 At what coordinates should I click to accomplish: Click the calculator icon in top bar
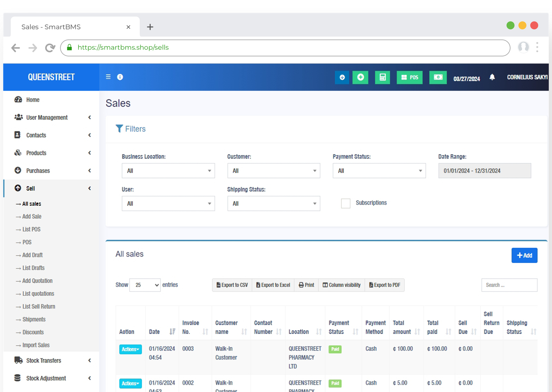(x=382, y=77)
